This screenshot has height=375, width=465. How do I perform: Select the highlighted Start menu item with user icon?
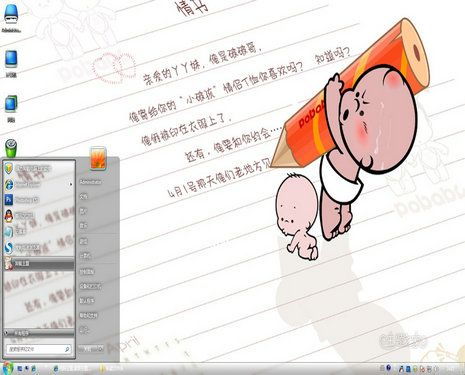[39, 263]
